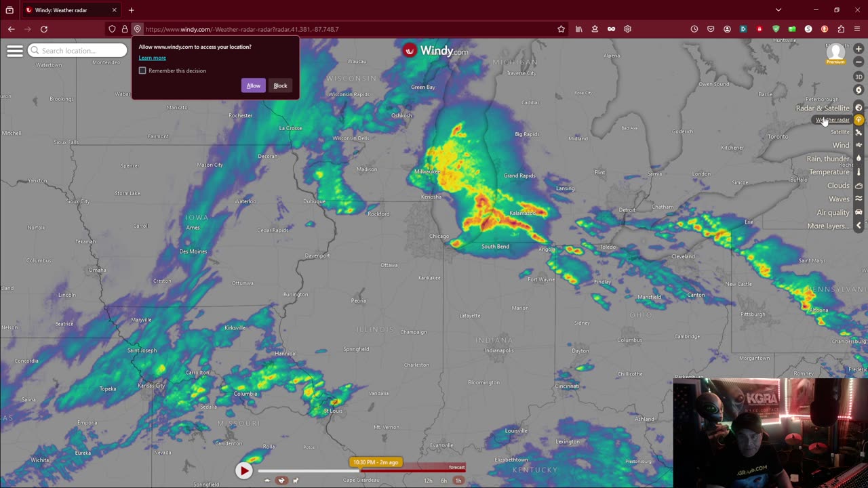Screen dimensions: 868x488
Task: Open Firefox View tab manager button
Action: click(x=9, y=10)
